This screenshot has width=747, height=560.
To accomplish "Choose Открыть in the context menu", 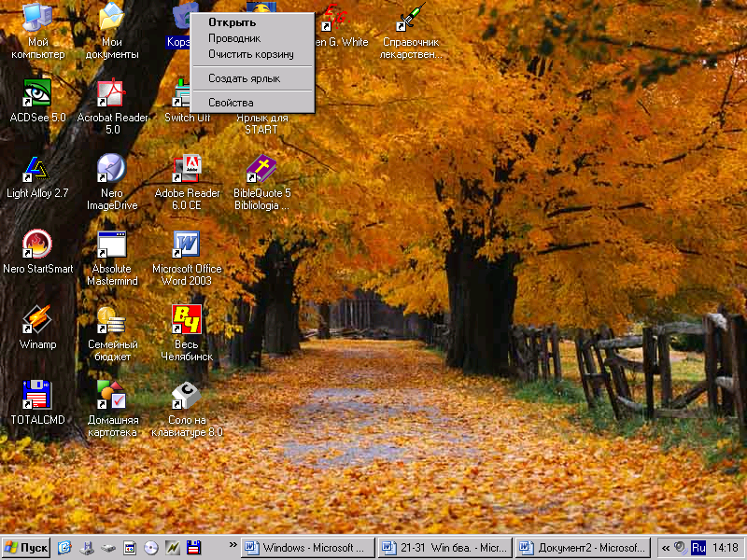I will [252, 22].
